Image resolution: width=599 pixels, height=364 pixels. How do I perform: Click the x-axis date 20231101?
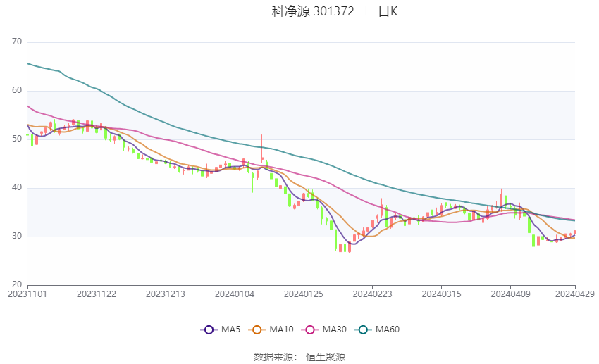(27, 294)
